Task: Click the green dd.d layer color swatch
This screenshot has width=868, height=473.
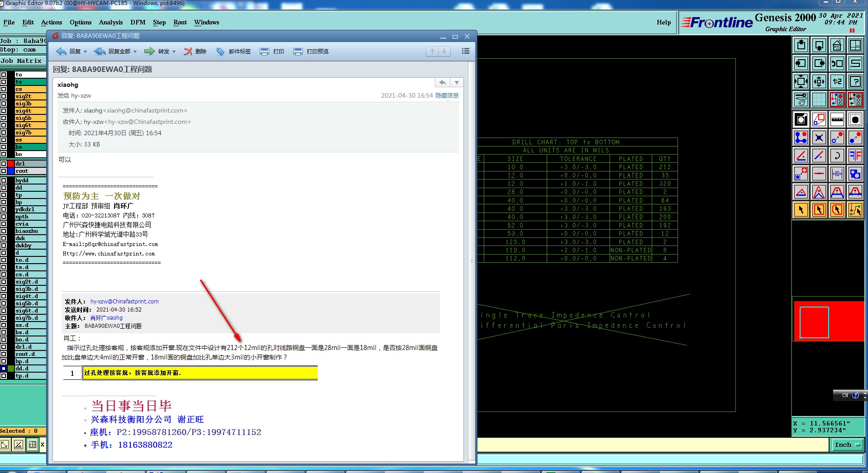Action: click(x=11, y=369)
